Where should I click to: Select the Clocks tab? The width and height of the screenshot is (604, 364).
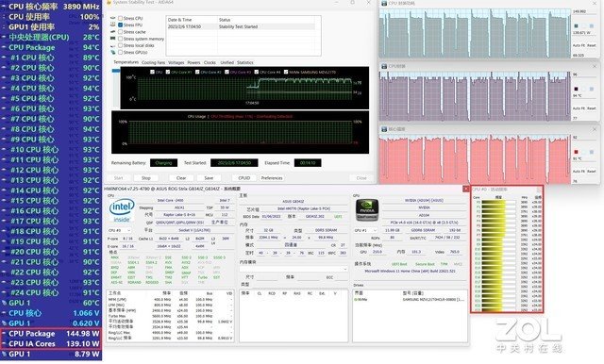pos(210,62)
